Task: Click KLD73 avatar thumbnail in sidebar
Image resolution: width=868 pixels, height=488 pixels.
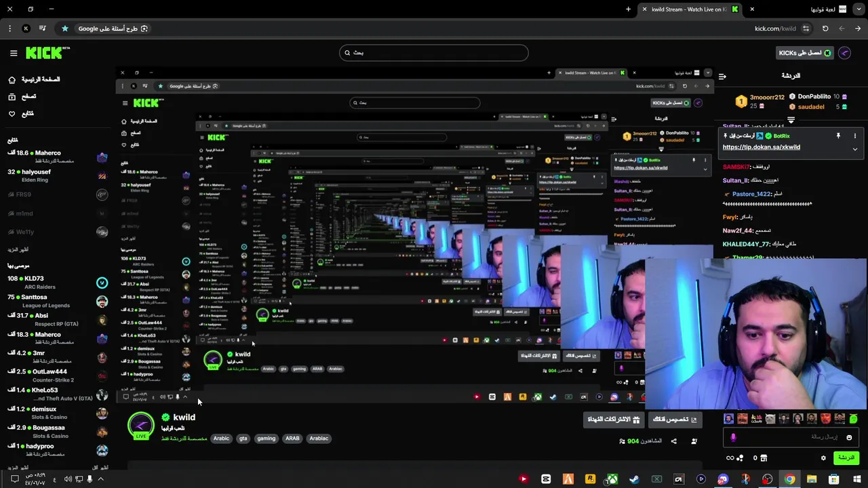Action: pyautogui.click(x=102, y=283)
